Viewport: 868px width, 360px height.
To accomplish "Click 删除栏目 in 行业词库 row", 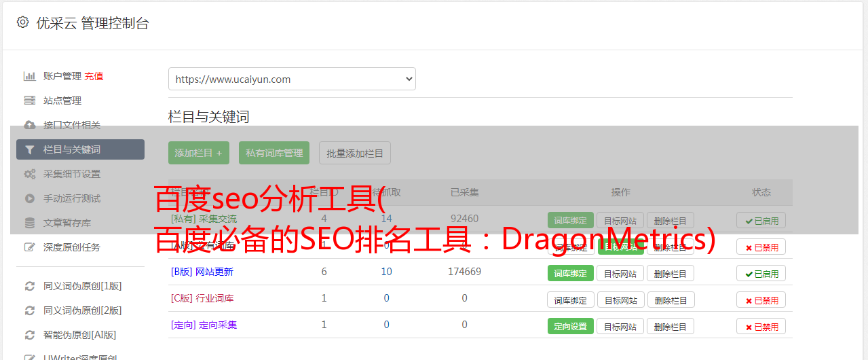I will coord(671,300).
